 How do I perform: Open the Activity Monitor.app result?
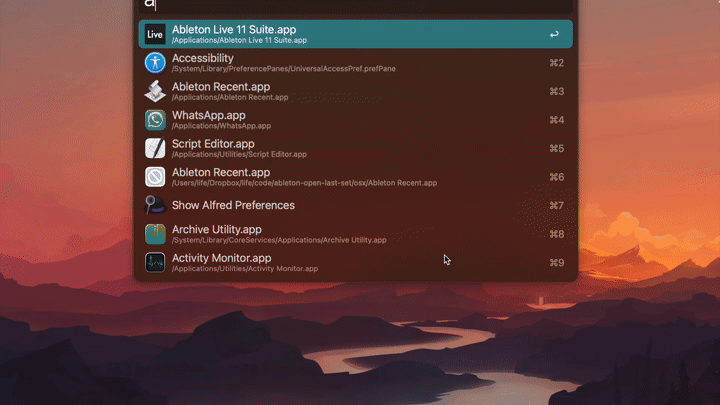356,263
